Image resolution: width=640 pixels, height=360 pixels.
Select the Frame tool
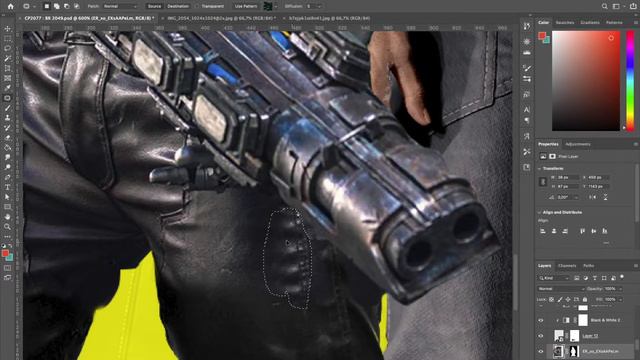click(x=7, y=78)
